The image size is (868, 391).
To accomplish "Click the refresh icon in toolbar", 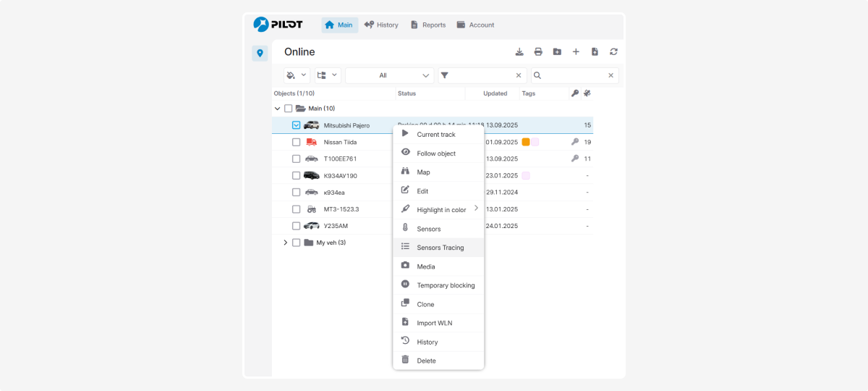I will pos(613,51).
